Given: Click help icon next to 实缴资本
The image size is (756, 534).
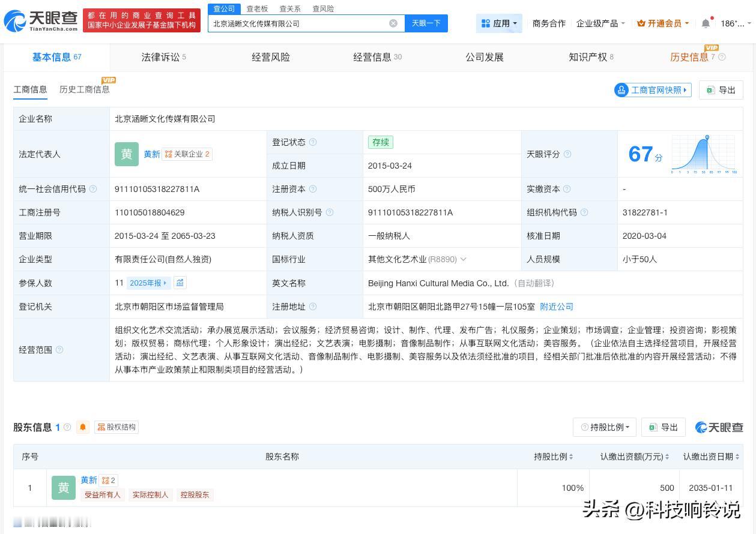Looking at the screenshot, I should tap(567, 189).
